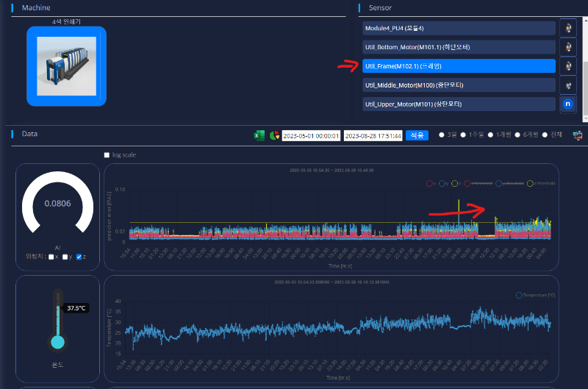Select Util_Bottom_Motor(M101.1) sensor row
The width and height of the screenshot is (588, 389).
(459, 47)
